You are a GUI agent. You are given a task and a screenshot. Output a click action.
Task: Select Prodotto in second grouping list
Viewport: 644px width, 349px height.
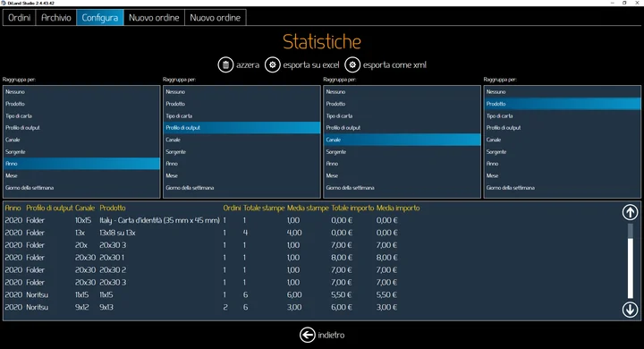click(x=241, y=104)
